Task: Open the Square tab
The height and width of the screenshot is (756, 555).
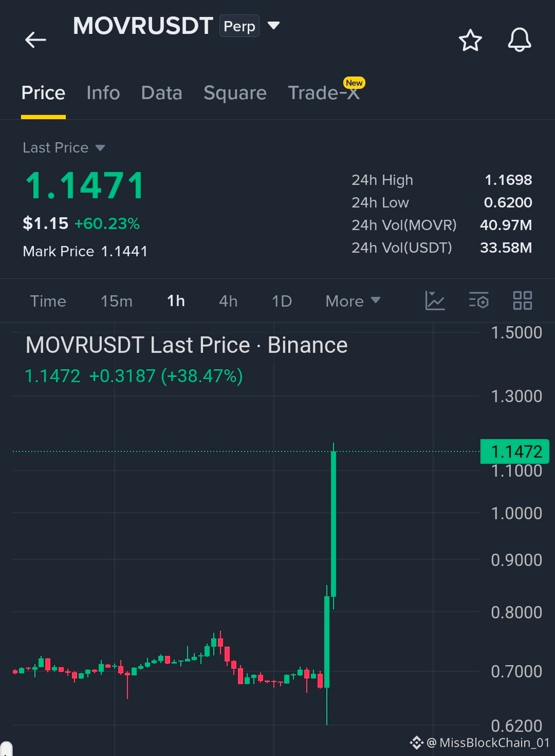Action: coord(235,93)
